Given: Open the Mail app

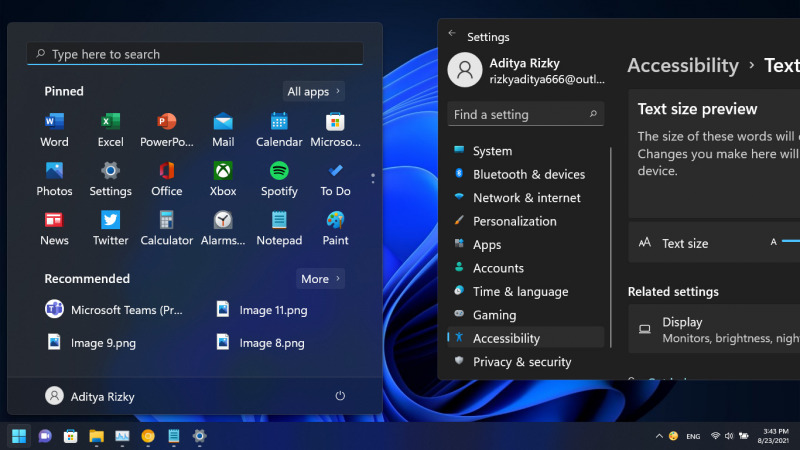Looking at the screenshot, I should tap(223, 130).
